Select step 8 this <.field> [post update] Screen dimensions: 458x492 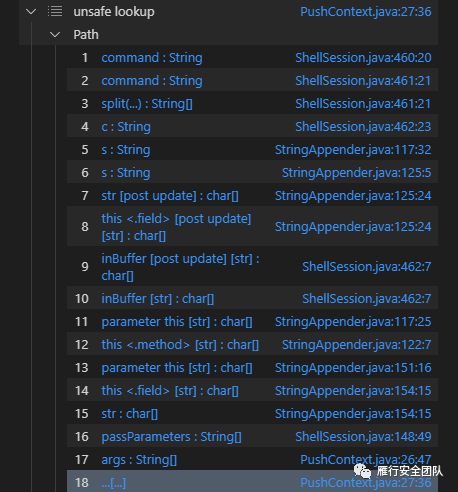point(176,227)
